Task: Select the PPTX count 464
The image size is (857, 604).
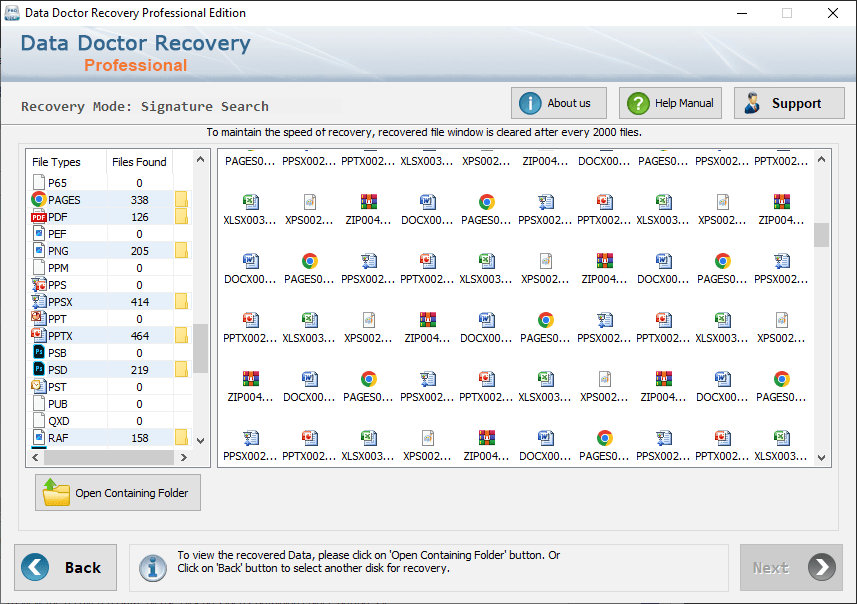Action: click(x=139, y=336)
